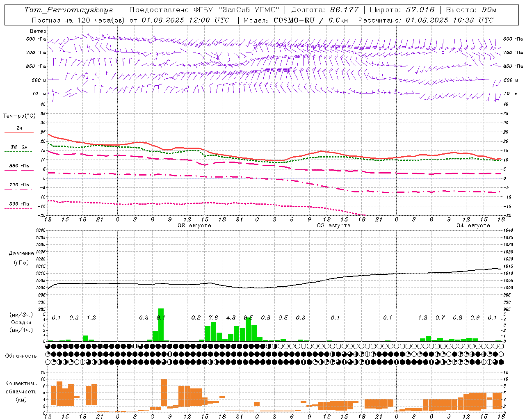Click the 'Конвективн.' convective cloud label
525x420 pixels.
tap(21, 383)
